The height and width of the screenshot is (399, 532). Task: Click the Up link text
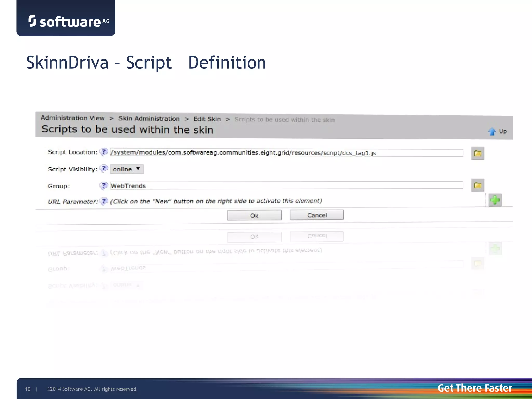503,131
